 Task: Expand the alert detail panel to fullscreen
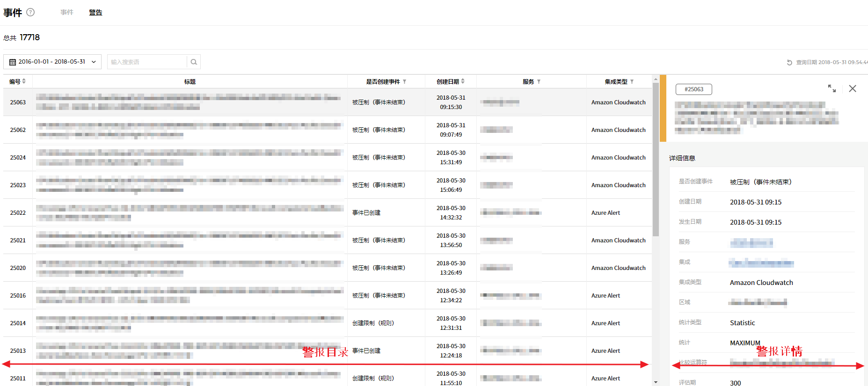point(832,88)
